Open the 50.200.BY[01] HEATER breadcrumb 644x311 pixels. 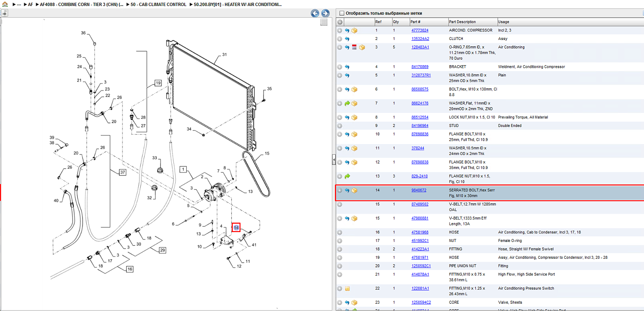[238, 4]
